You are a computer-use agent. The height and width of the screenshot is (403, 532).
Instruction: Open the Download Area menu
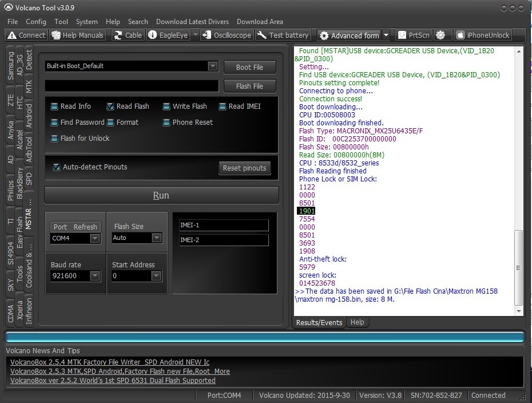pos(260,22)
